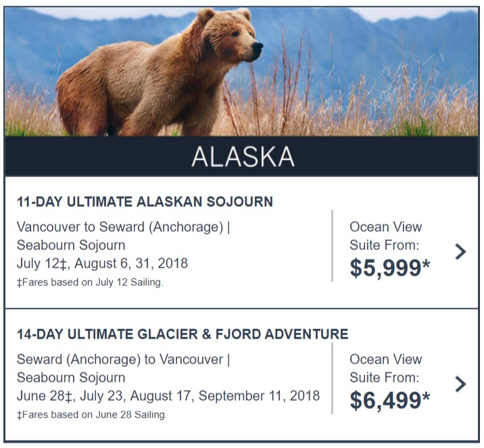Click Seabourn Sojourn ship name in first listing

point(71,245)
